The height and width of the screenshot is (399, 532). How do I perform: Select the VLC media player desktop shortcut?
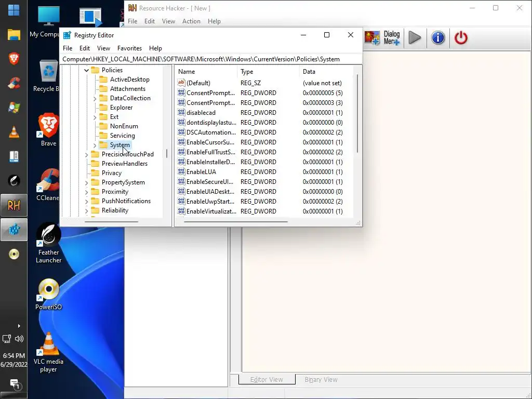coord(48,353)
